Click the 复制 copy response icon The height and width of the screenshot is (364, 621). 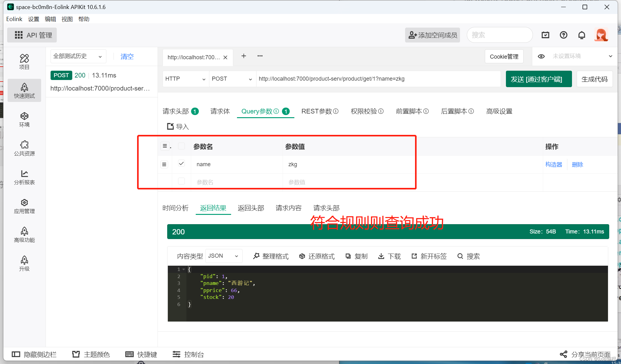356,256
